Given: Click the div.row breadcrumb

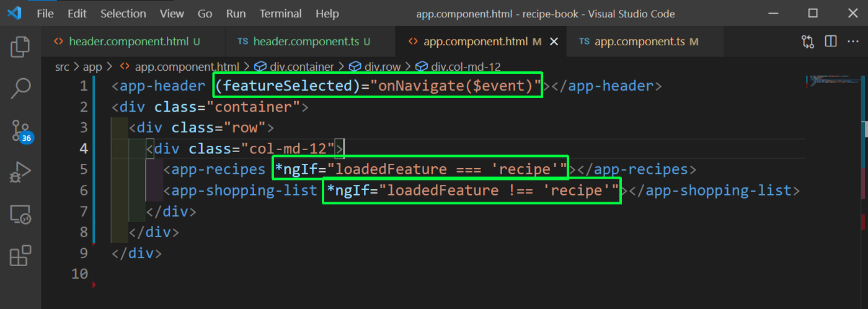Looking at the screenshot, I should click(x=375, y=66).
